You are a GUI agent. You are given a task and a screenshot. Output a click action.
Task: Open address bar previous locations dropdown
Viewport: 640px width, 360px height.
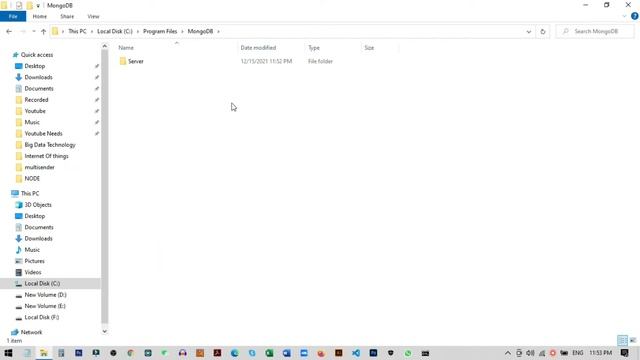click(529, 31)
